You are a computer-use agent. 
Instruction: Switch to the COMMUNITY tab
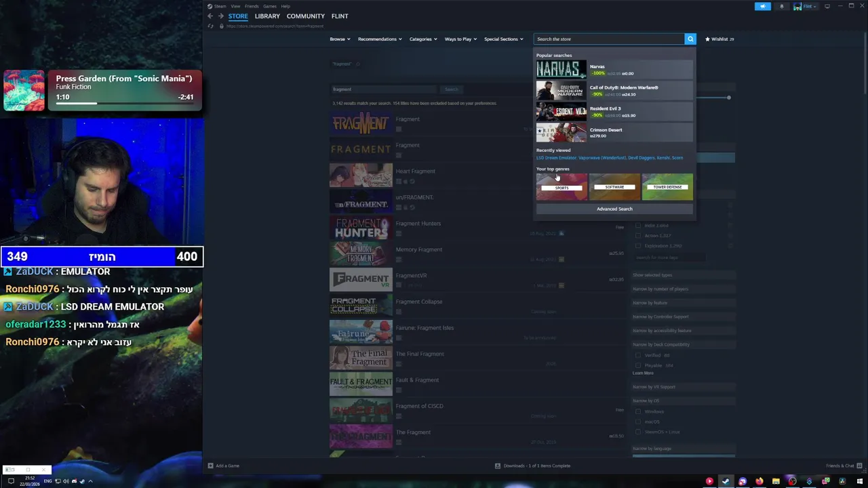pyautogui.click(x=306, y=16)
